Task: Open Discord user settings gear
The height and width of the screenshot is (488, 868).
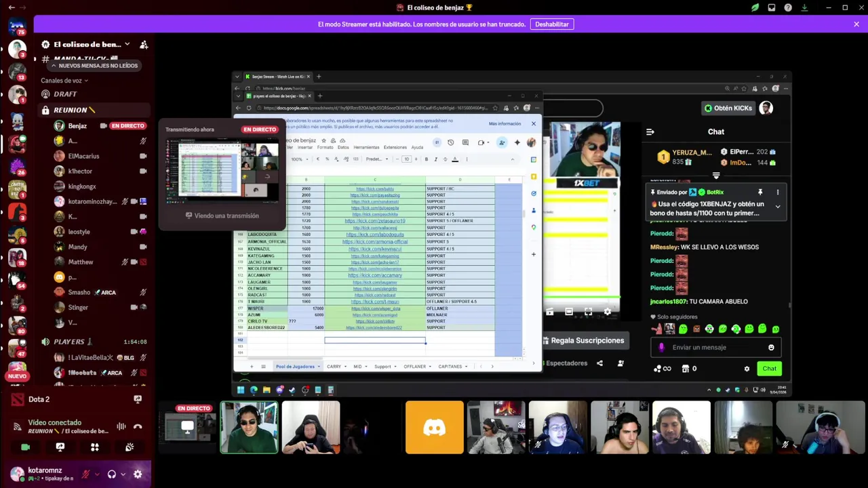Action: (138, 474)
